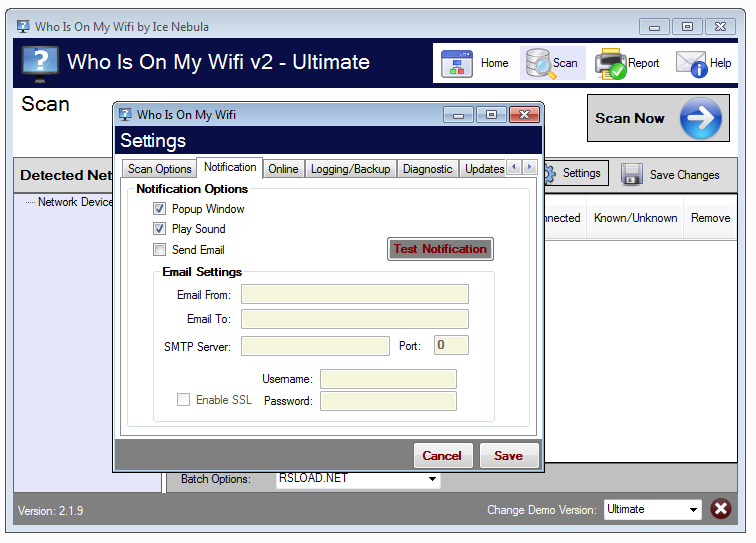Viewport: 756px width, 543px height.
Task: Open the Help envelope icon
Action: (691, 64)
